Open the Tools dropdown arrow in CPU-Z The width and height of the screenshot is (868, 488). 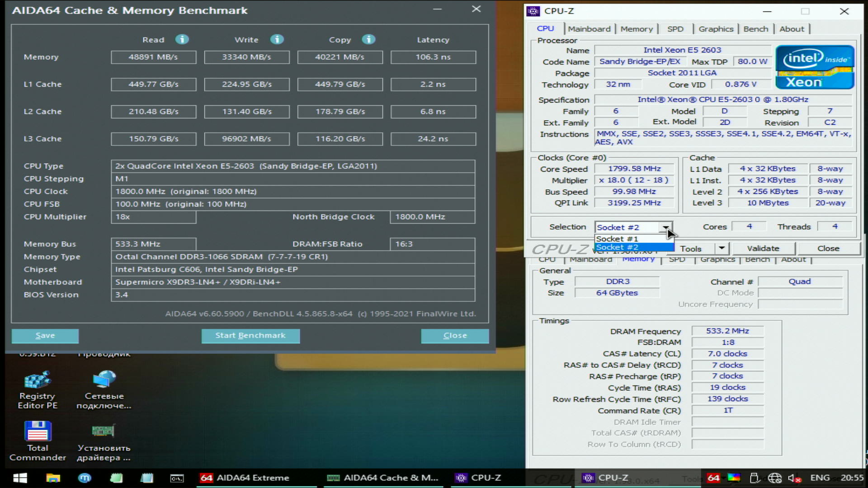click(x=722, y=248)
